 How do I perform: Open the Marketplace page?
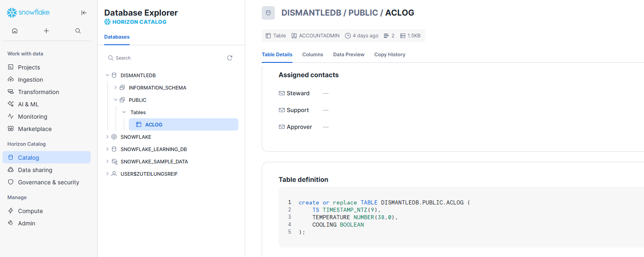(35, 129)
